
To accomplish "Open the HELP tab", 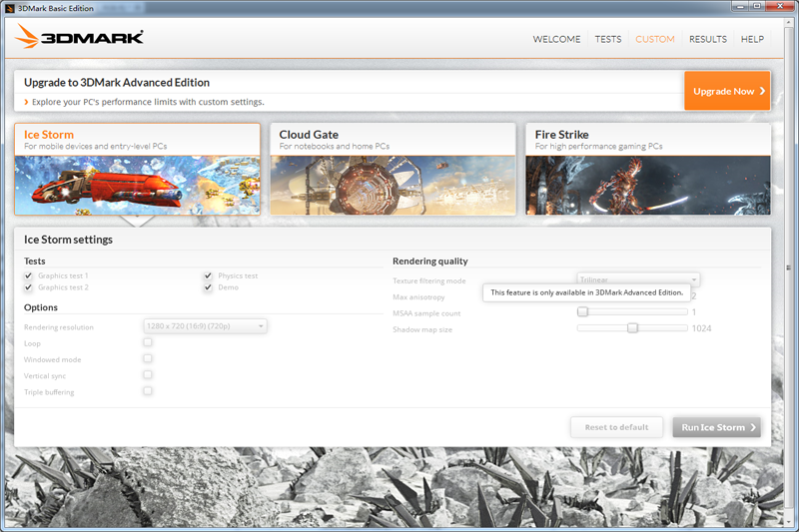I will click(752, 39).
